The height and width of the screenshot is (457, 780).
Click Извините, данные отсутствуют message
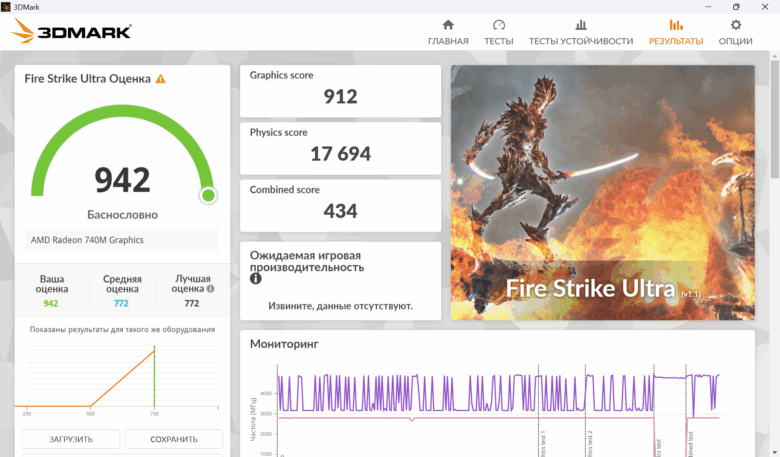click(x=340, y=306)
